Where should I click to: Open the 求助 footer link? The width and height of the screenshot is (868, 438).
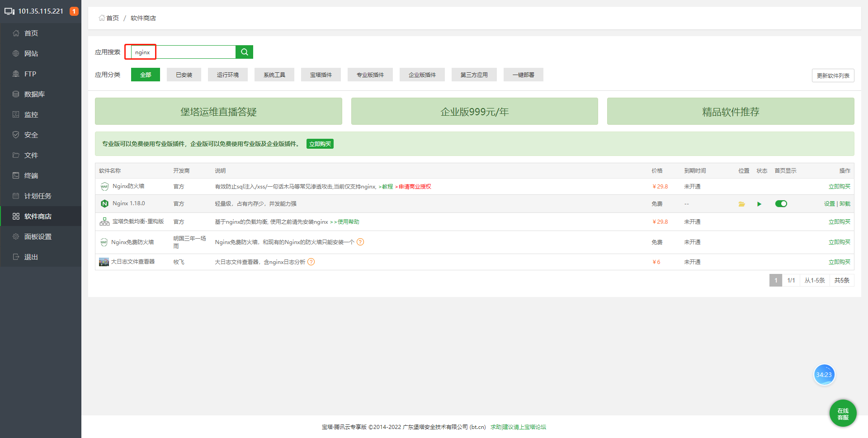[x=496, y=427]
